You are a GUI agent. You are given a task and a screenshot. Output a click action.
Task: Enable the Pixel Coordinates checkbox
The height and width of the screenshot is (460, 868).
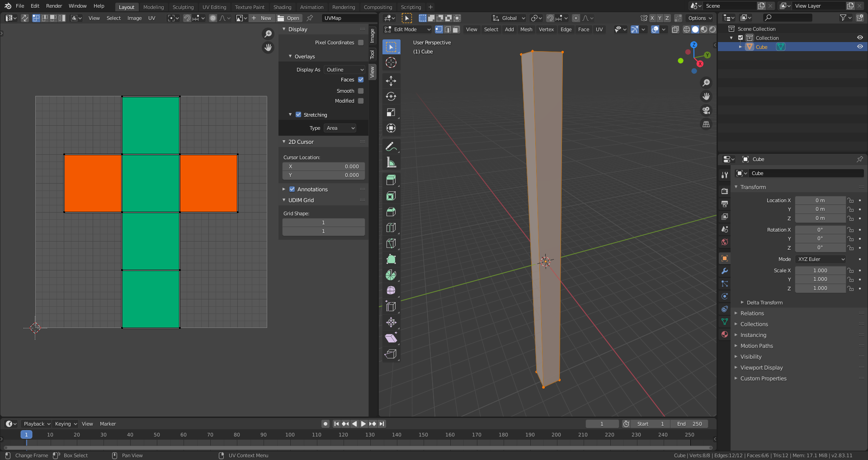pyautogui.click(x=361, y=43)
